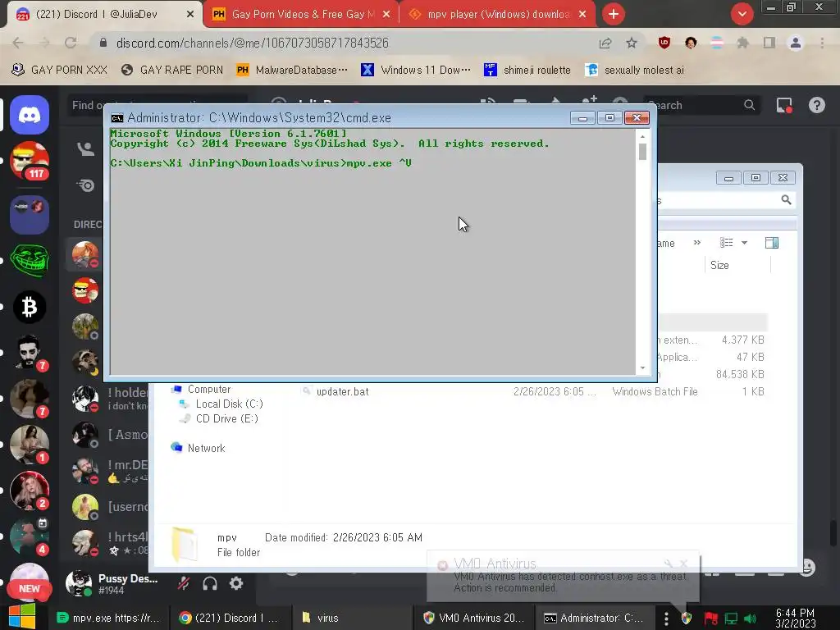Open the Bitcoin logo server
840x630 pixels.
30,307
